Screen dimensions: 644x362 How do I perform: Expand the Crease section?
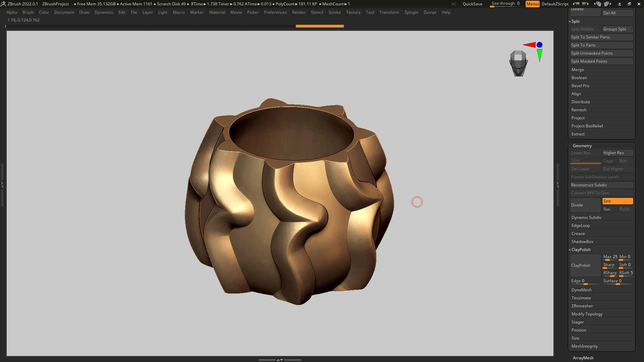578,234
